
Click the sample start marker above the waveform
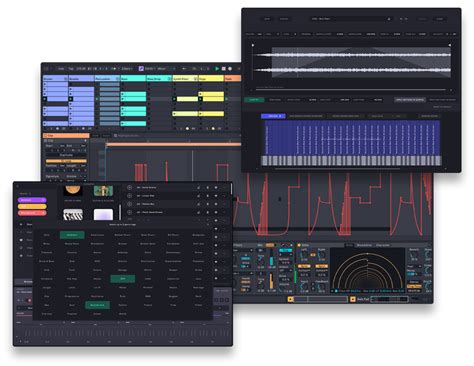click(x=253, y=45)
